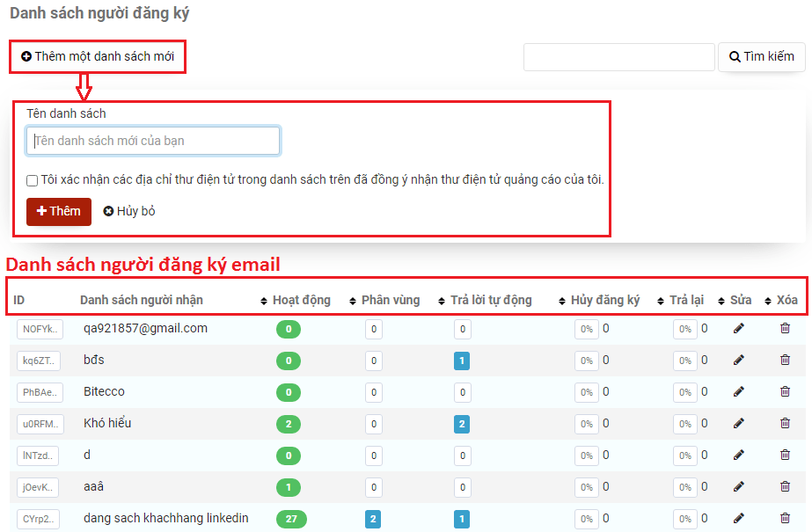Click Thêm một danh sách mới button
The width and height of the screenshot is (812, 532).
[x=98, y=56]
